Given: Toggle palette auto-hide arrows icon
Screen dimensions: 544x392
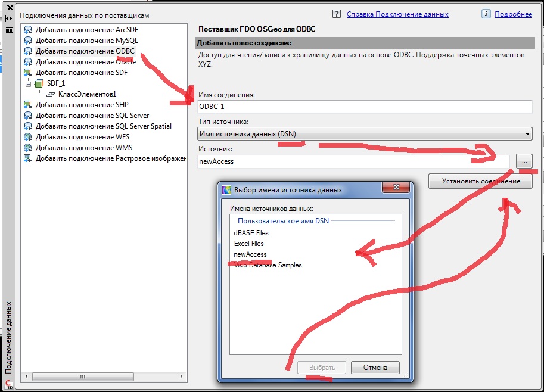Looking at the screenshot, I should [x=9, y=18].
